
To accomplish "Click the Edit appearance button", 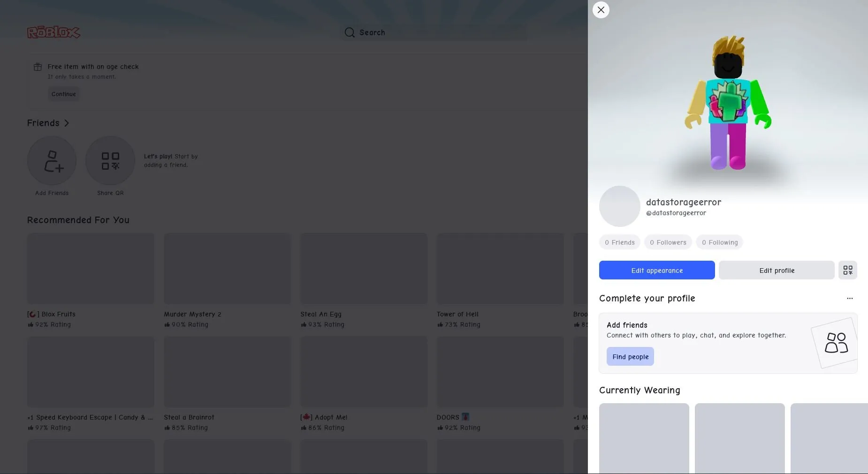I will tap(657, 270).
